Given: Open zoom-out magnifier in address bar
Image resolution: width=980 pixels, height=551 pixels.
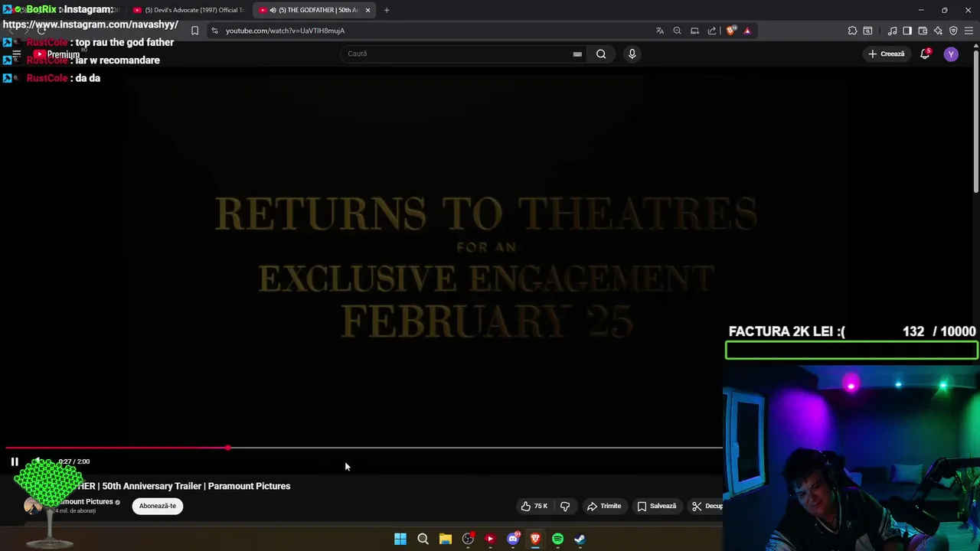Looking at the screenshot, I should pos(677,31).
